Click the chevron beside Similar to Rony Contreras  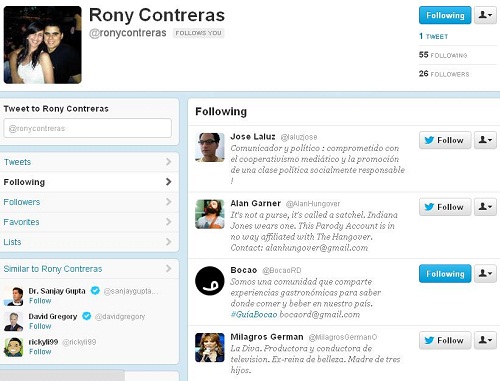[169, 268]
